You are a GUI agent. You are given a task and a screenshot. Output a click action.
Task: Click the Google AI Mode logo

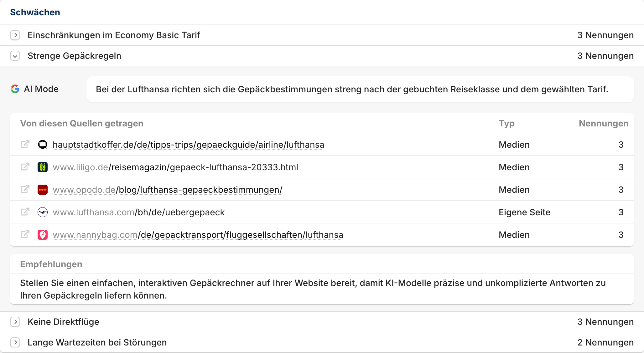point(15,89)
